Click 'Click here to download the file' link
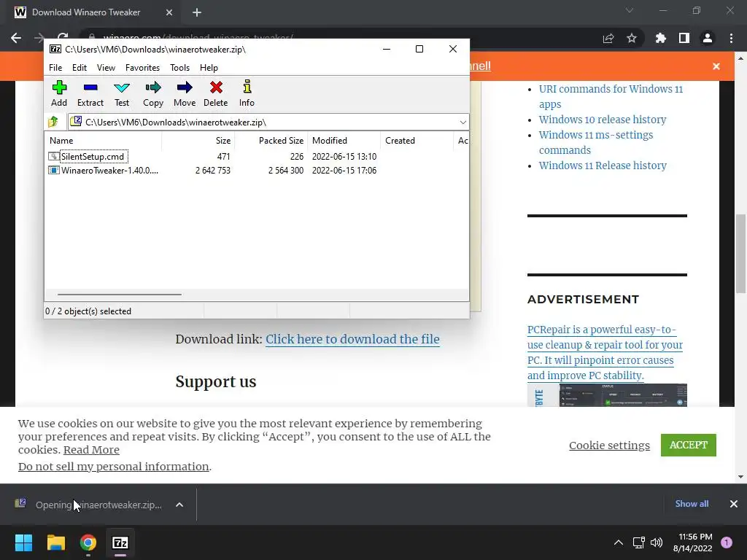This screenshot has height=560, width=747. point(352,339)
